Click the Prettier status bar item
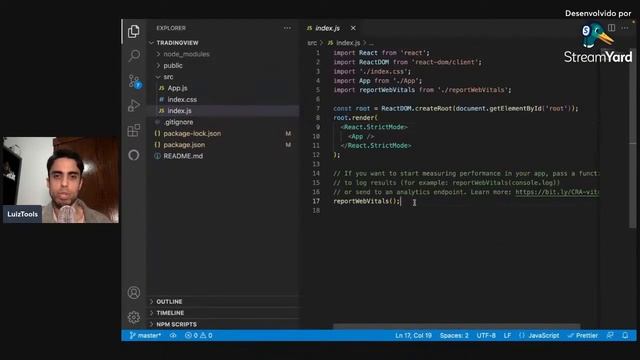This screenshot has width=640, height=360. pyautogui.click(x=582, y=336)
